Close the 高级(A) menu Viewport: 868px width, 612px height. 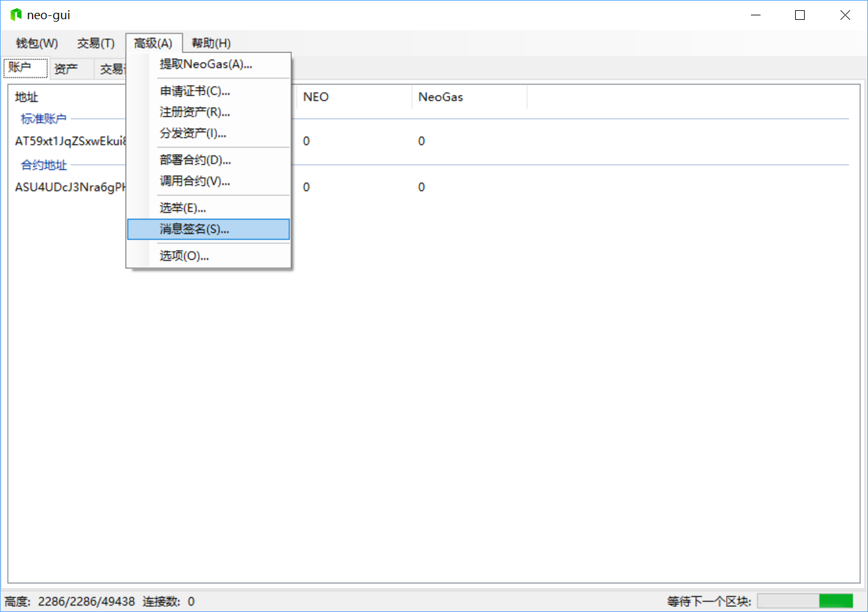(x=154, y=43)
